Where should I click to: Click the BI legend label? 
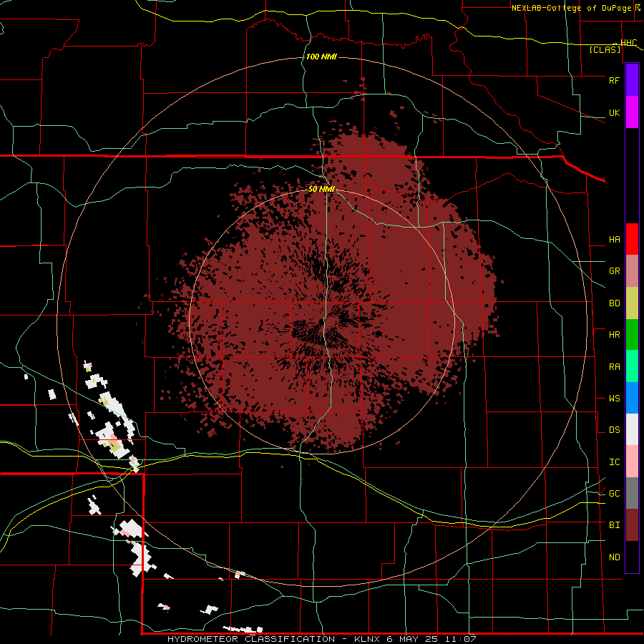(x=614, y=525)
